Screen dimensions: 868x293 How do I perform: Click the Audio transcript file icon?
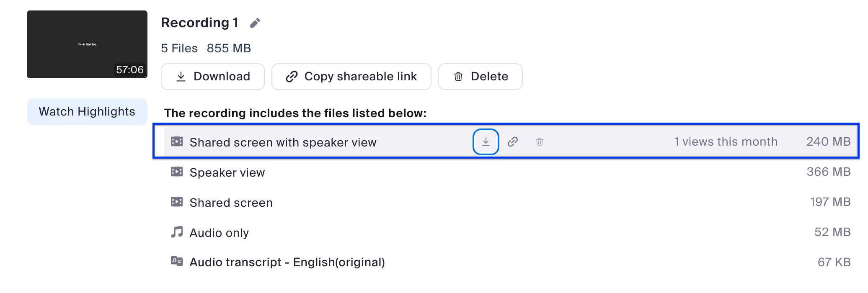click(x=177, y=262)
